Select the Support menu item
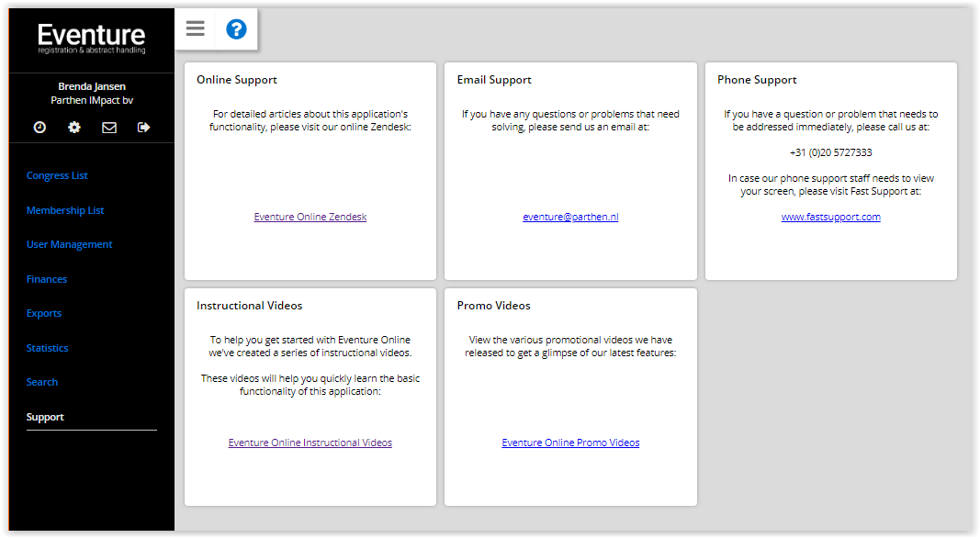980x538 pixels. (45, 417)
